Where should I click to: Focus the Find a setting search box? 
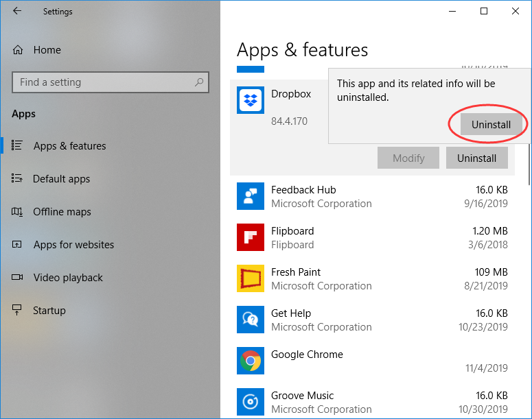pyautogui.click(x=111, y=82)
